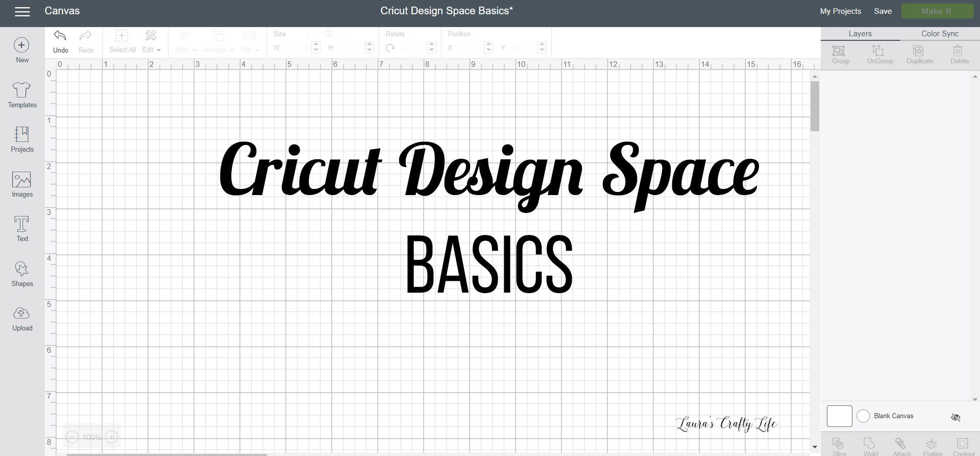Open the Flip dropdown
This screenshot has width=980, height=456.
pos(250,41)
